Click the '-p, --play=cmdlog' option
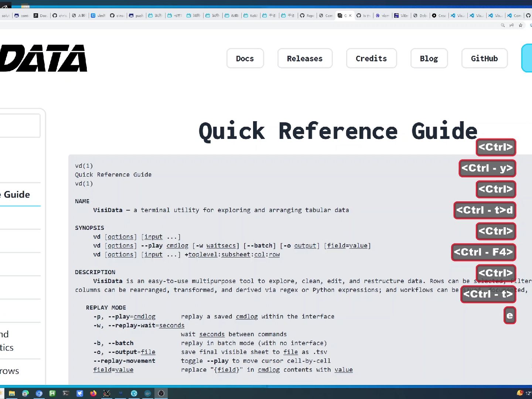Viewport: 532px width, 399px height. coord(124,317)
